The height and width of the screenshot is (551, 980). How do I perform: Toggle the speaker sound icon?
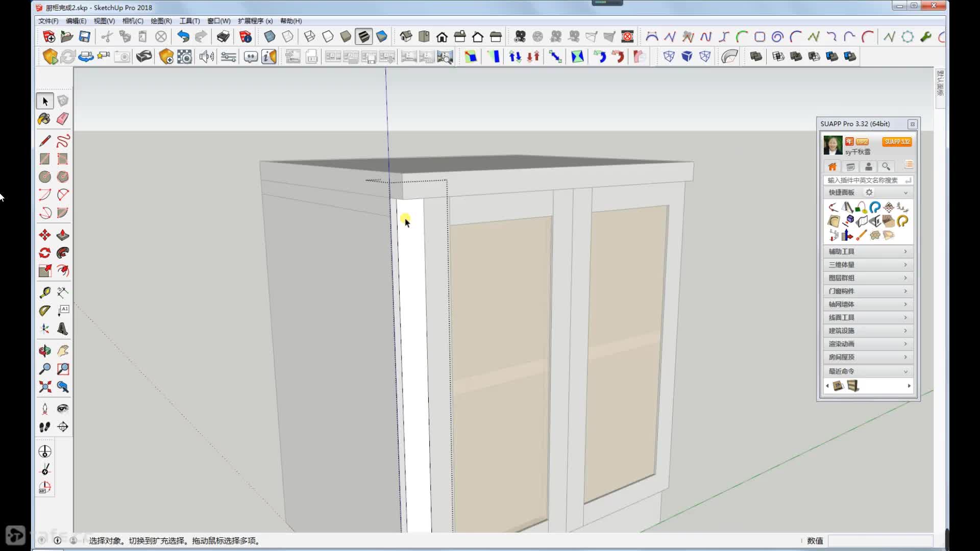tap(206, 57)
